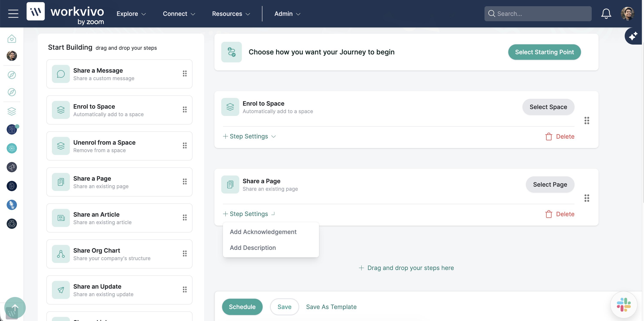Viewport: 644px width, 321px height.
Task: Collapse Step Settings for Share a Page step
Action: click(x=249, y=214)
